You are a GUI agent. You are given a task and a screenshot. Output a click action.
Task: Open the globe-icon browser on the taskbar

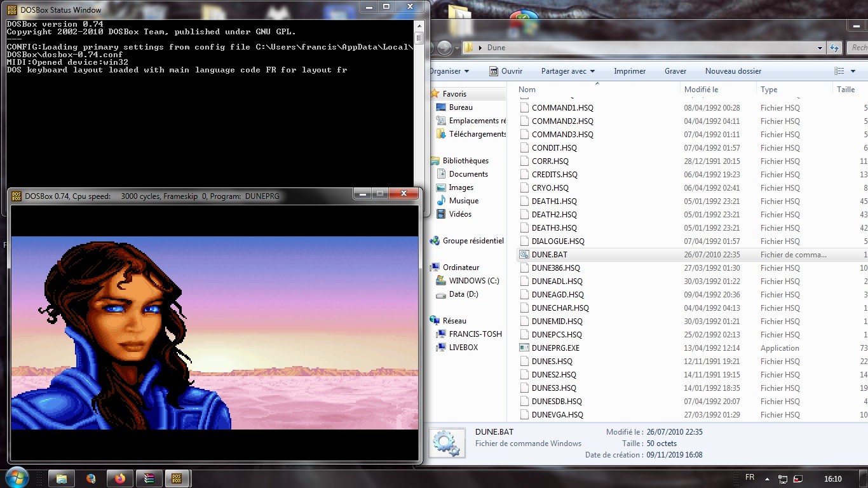tap(91, 478)
